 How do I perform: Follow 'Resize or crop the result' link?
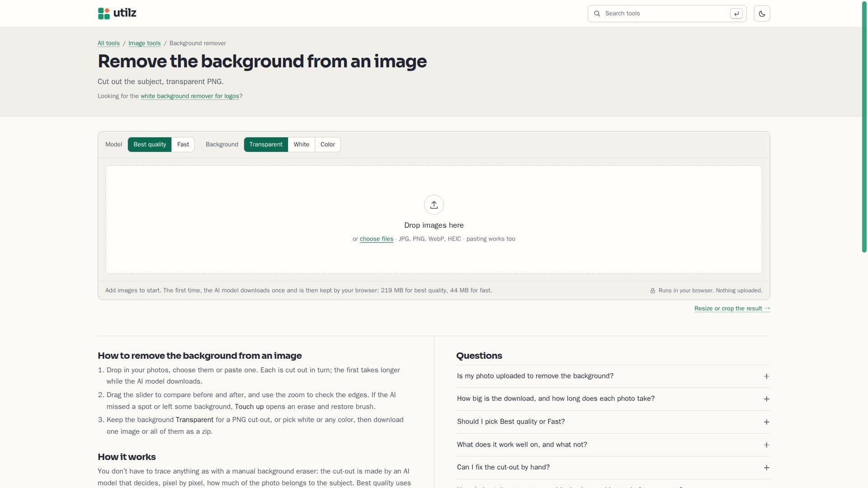[x=732, y=309]
